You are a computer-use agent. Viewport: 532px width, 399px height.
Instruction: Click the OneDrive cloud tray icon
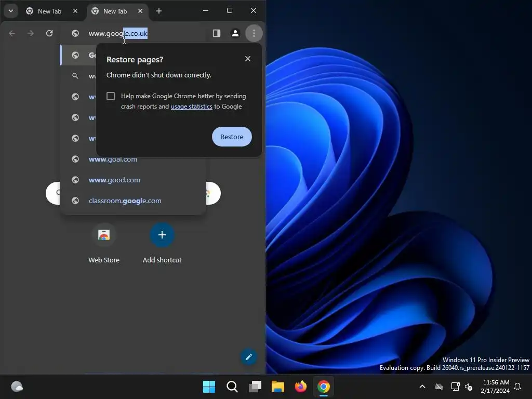439,387
